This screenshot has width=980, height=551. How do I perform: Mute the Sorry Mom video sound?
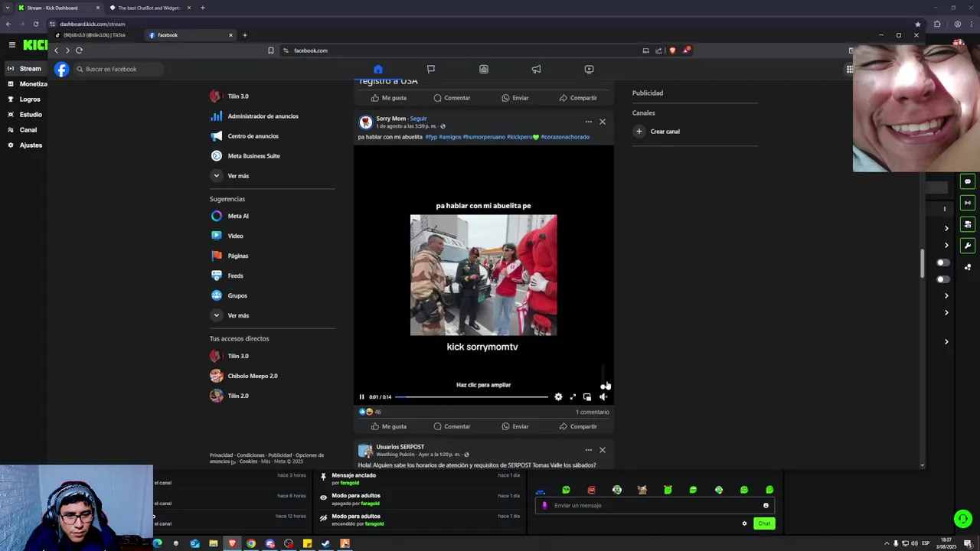click(603, 396)
